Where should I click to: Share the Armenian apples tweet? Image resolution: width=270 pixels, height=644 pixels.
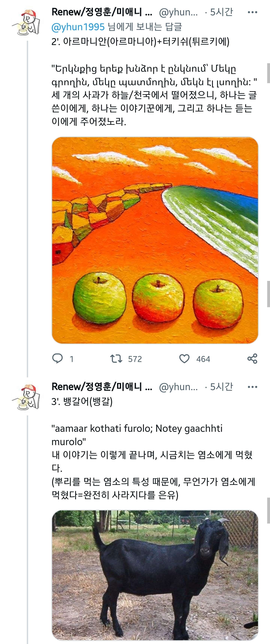[x=252, y=359]
